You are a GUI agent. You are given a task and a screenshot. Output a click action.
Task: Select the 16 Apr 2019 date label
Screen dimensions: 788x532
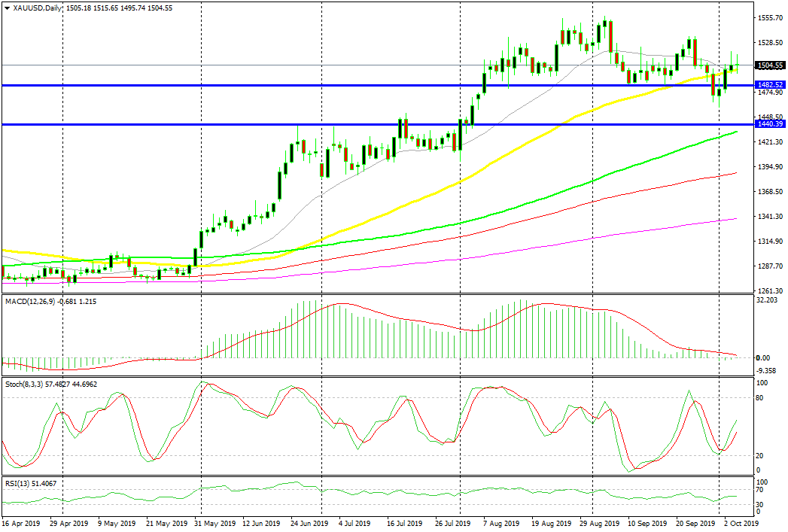click(22, 521)
